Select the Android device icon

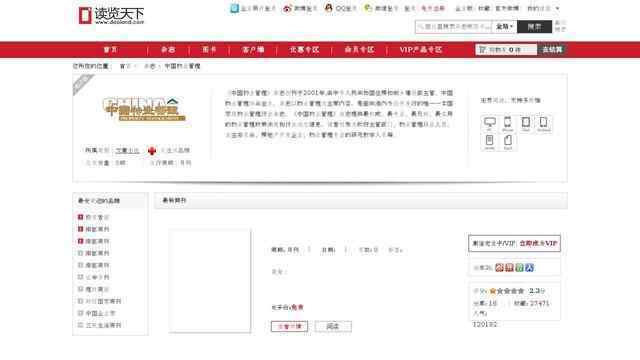pos(544,123)
